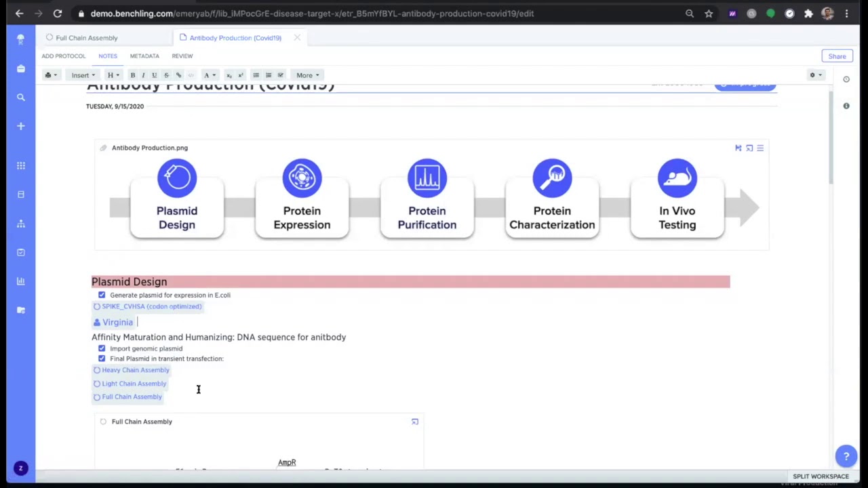Expand the Antibody Production.png attachment
Image resolution: width=868 pixels, height=488 pixels.
click(x=749, y=148)
